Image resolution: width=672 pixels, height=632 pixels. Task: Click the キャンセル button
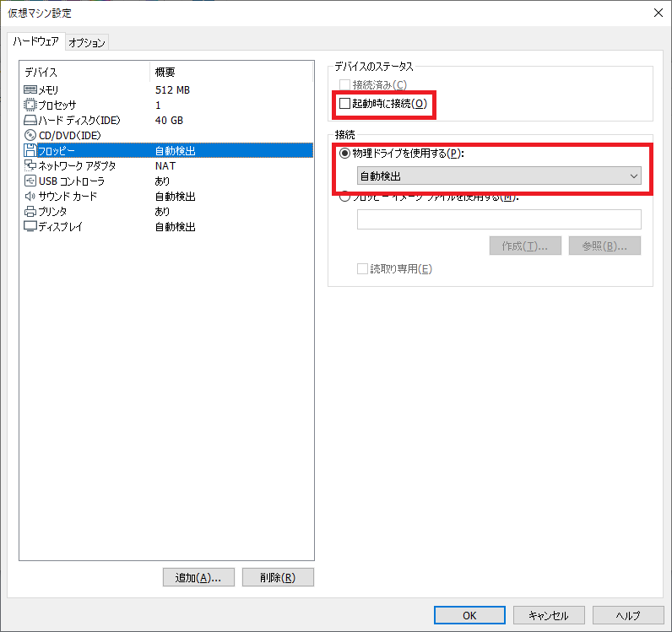[x=547, y=615]
